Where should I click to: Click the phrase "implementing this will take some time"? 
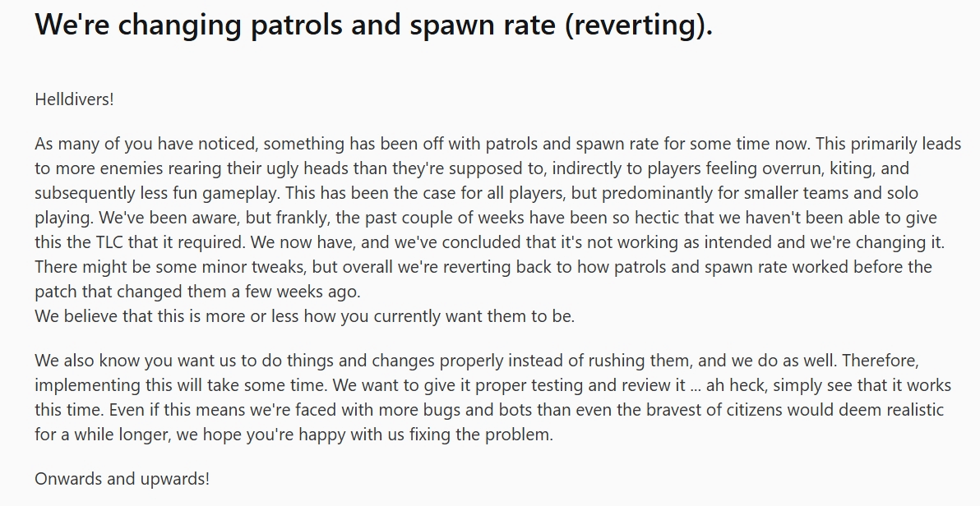coord(181,385)
